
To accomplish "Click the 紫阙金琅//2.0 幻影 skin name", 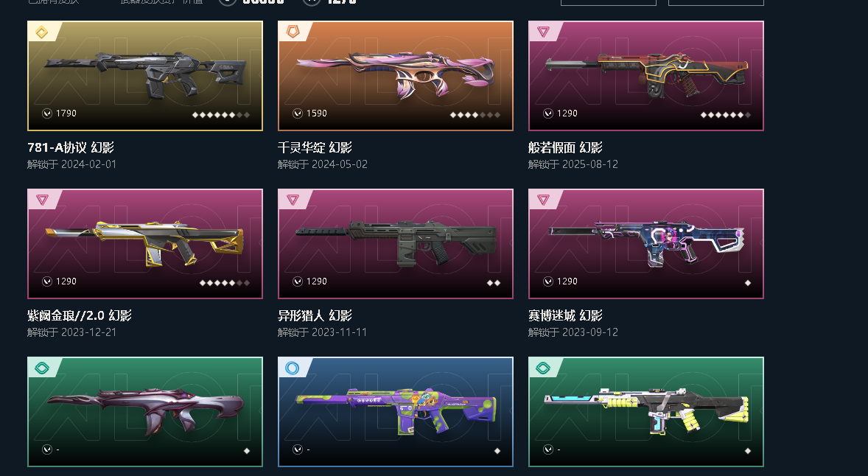I will coord(79,315).
